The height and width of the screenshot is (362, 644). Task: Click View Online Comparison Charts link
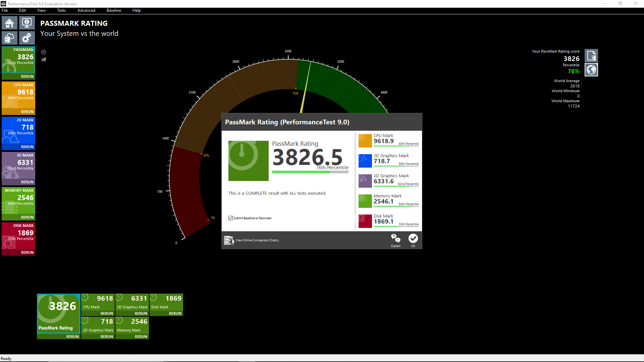(258, 240)
